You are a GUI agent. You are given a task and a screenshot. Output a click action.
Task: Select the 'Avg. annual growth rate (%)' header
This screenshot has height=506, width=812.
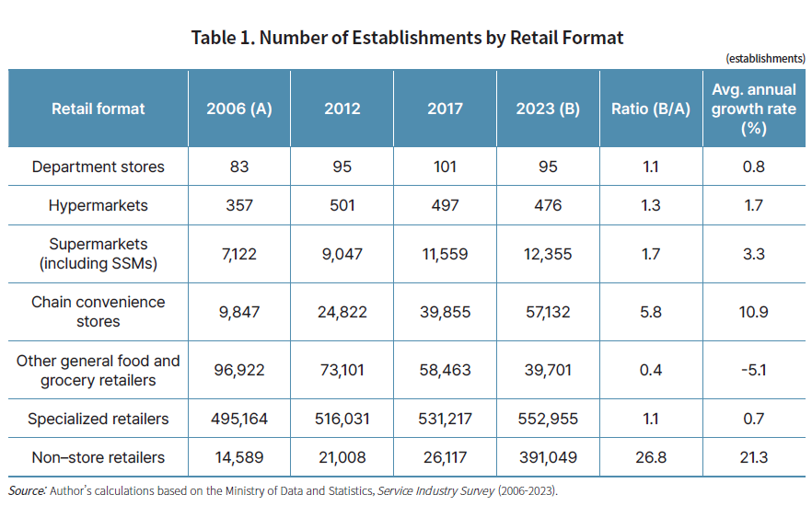[753, 109]
